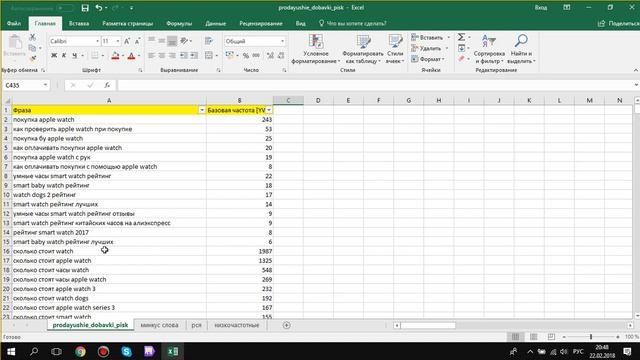Select the cell with value 1987

point(240,251)
